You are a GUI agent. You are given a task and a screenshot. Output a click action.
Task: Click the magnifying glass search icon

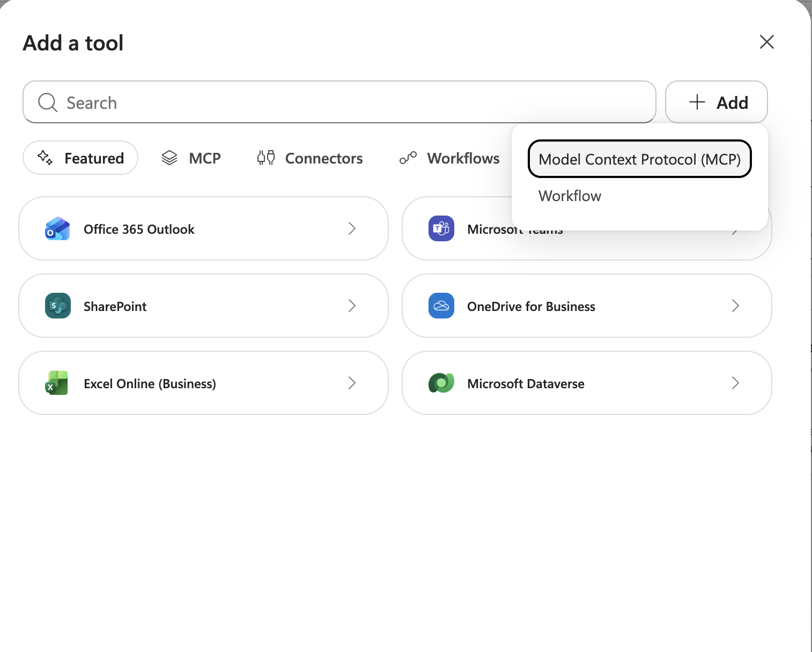(48, 102)
